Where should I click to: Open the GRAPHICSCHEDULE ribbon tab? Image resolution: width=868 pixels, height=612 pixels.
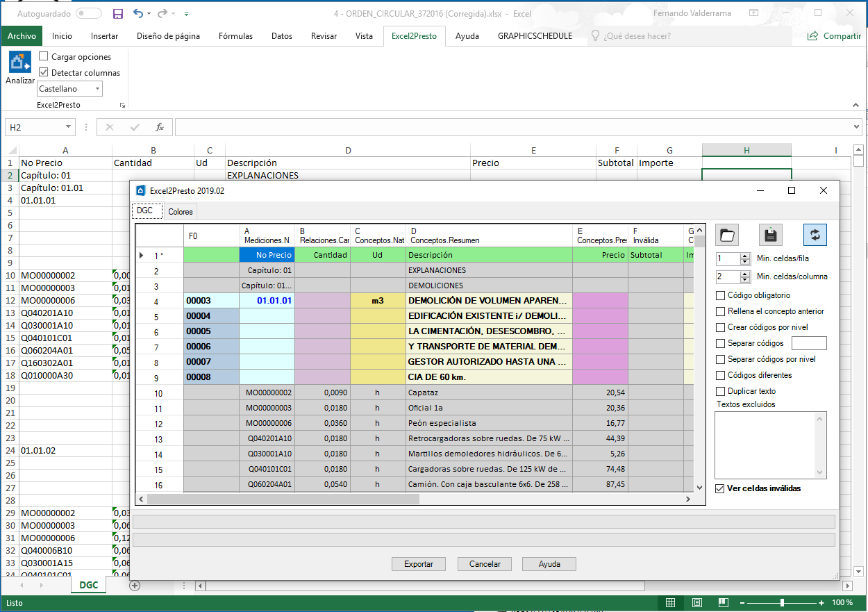pyautogui.click(x=535, y=36)
